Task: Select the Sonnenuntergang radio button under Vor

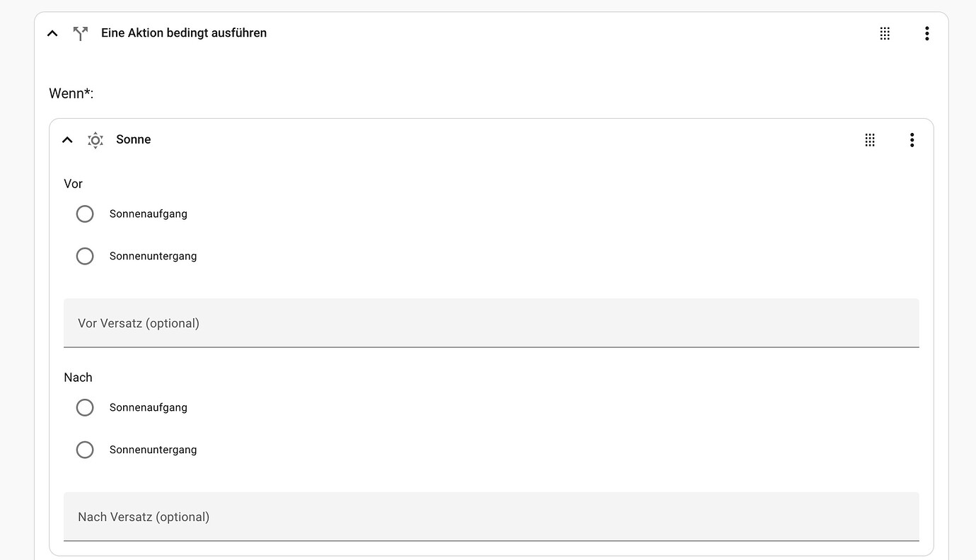Action: point(85,256)
